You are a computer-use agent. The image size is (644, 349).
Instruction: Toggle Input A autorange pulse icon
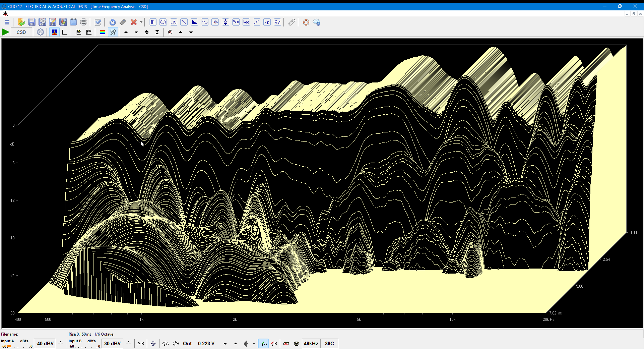[61, 343]
